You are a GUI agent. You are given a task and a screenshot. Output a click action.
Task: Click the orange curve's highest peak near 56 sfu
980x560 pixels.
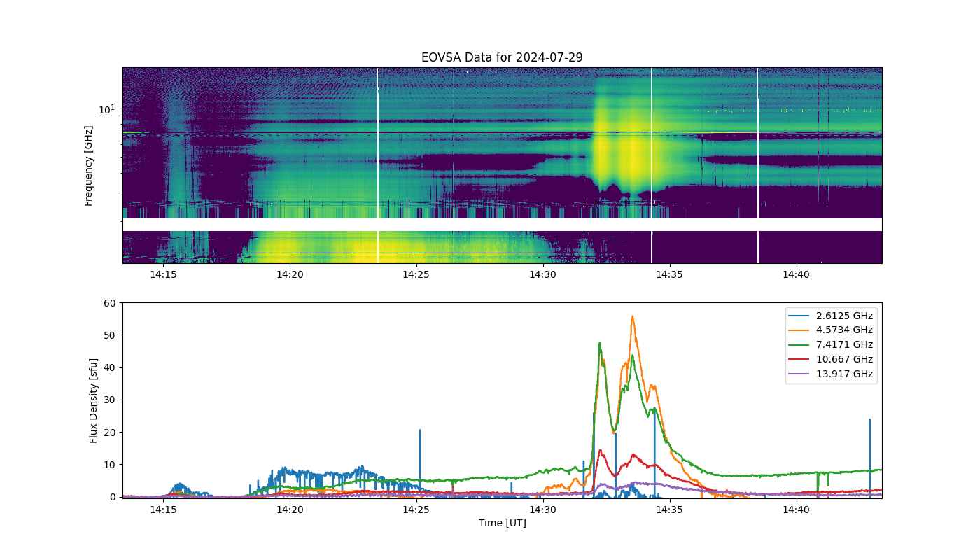pos(632,316)
